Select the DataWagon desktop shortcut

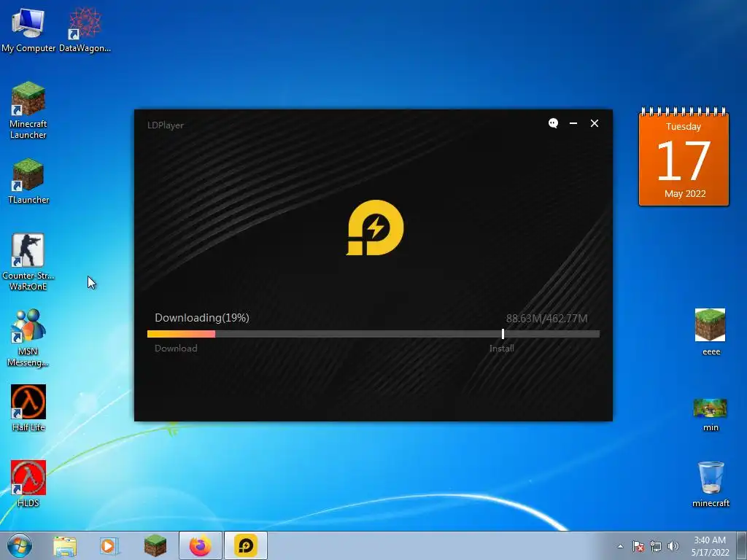tap(85, 30)
